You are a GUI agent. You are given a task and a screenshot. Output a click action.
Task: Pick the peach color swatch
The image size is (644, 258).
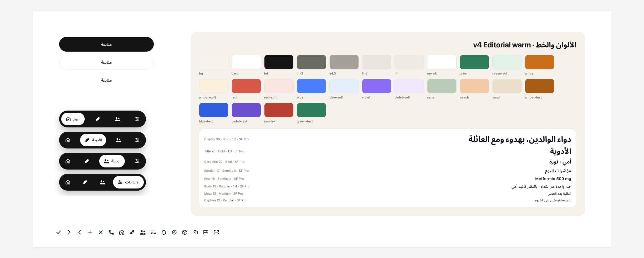coord(474,86)
